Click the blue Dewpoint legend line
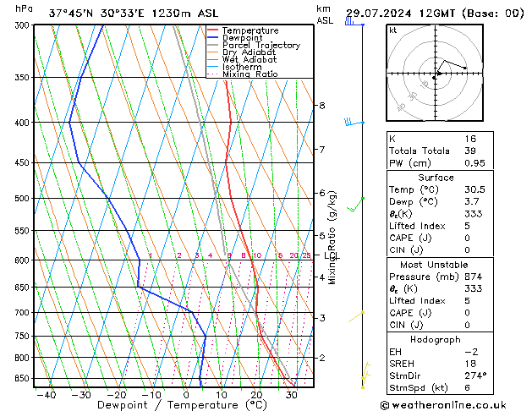This screenshot has height=411, width=532. [x=213, y=38]
